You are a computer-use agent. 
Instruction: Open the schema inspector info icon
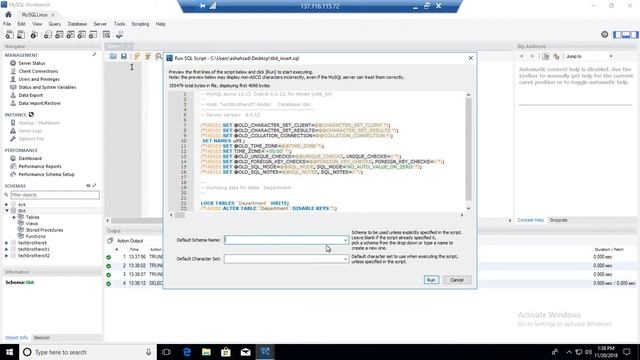point(34,35)
